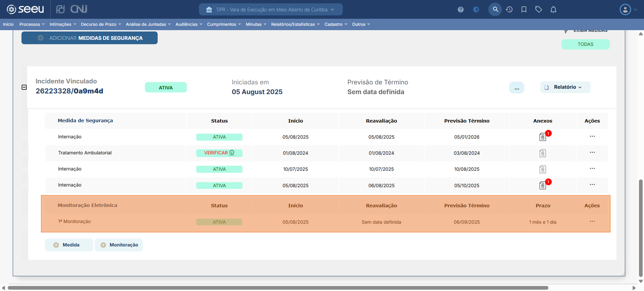The image size is (644, 291).
Task: Click the filter funnel icon
Action: pyautogui.click(x=566, y=31)
